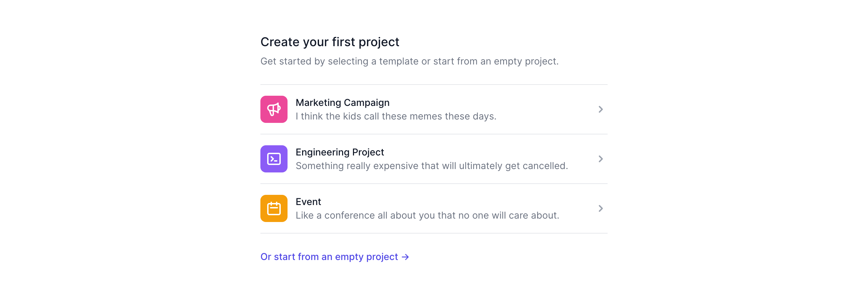Select the Marketing Campaign title

tap(342, 103)
